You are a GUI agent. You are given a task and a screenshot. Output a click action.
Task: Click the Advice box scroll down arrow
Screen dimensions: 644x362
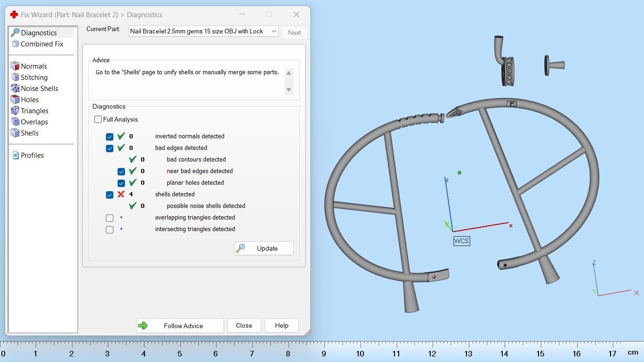point(289,90)
